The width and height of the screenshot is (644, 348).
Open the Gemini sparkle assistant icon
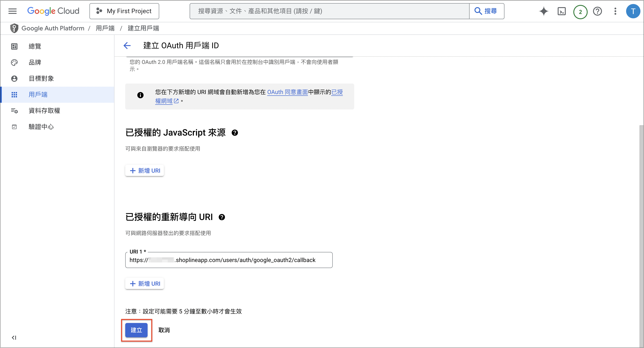point(544,11)
